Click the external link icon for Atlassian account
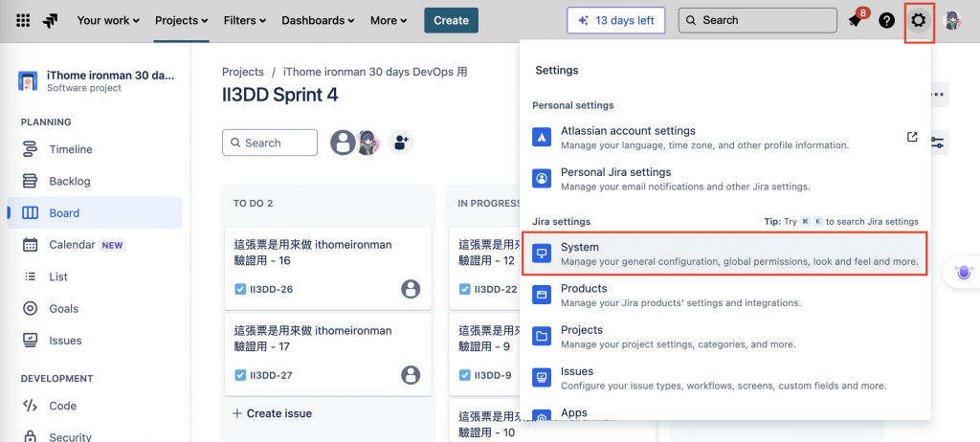Screen dimensions: 980x442 tap(912, 137)
